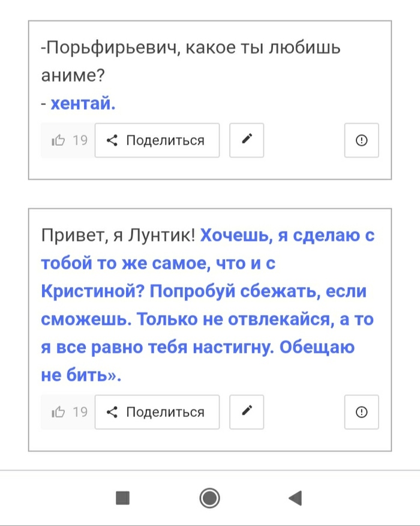
Task: Tap the like count 19 on the Лунтик post
Action: 80,412
